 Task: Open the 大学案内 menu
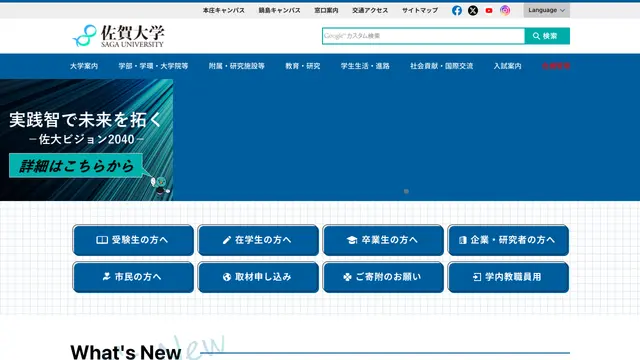(84, 66)
